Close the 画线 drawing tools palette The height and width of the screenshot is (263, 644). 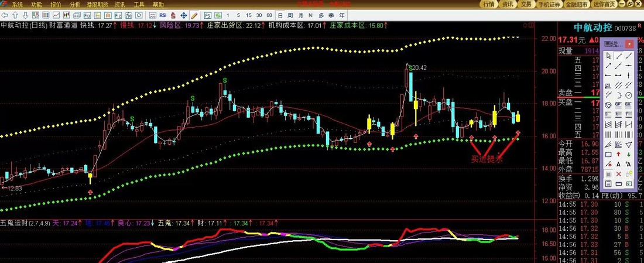[x=629, y=44]
